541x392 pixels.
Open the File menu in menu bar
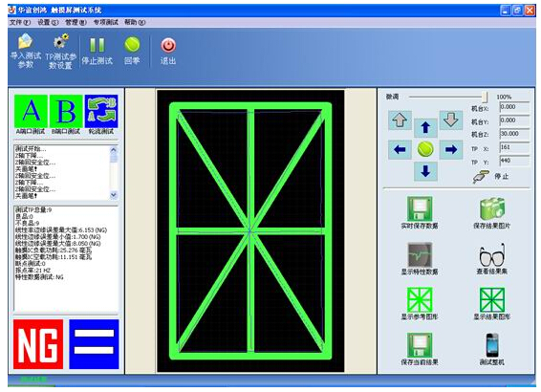point(20,22)
